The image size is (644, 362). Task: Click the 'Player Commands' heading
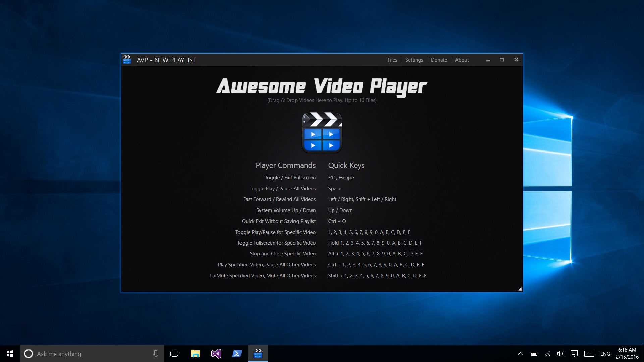click(285, 165)
